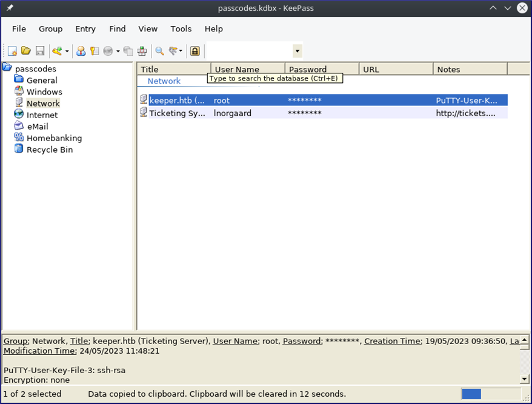This screenshot has width=532, height=404.
Task: Click into the quick search box
Action: pyautogui.click(x=250, y=51)
